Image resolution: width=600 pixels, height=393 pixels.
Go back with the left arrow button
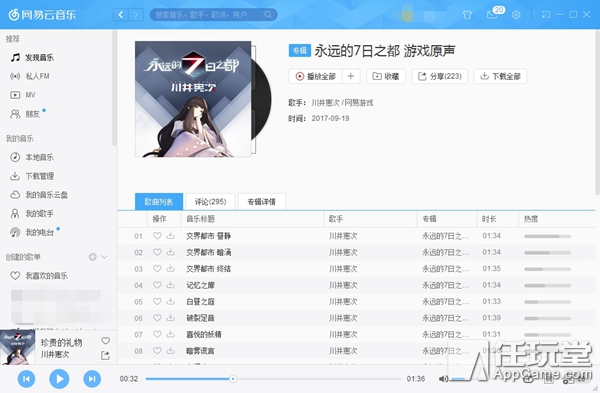pos(121,15)
